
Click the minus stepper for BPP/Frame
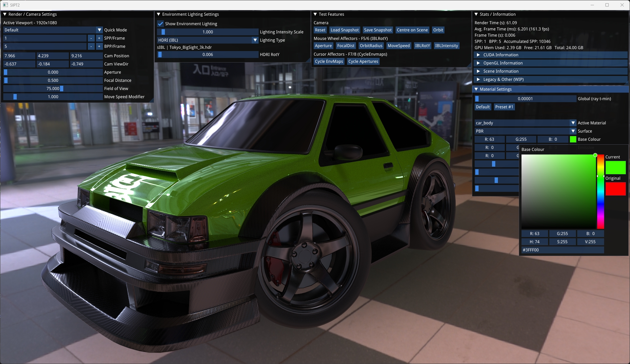pos(91,46)
